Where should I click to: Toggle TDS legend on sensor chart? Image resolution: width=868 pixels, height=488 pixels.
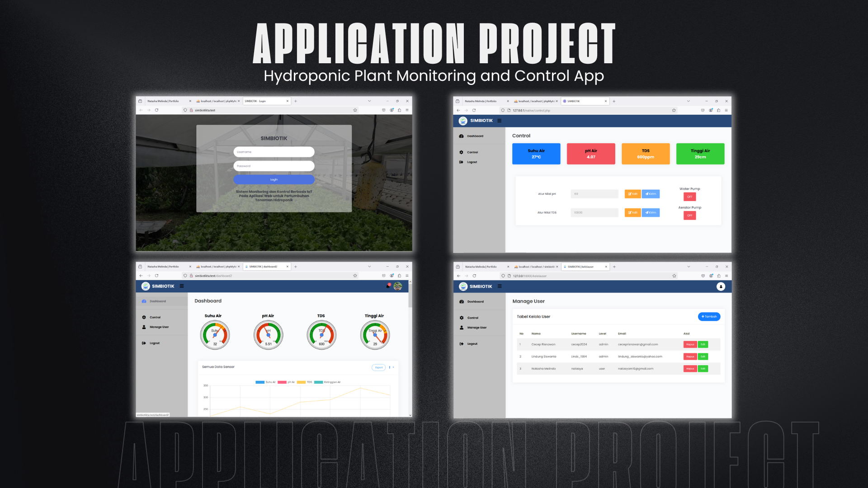point(304,382)
